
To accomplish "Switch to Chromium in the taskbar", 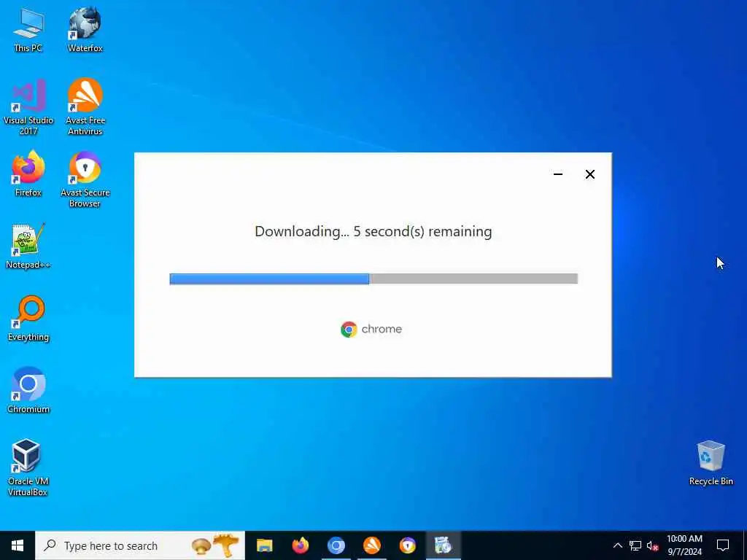I will [x=336, y=545].
